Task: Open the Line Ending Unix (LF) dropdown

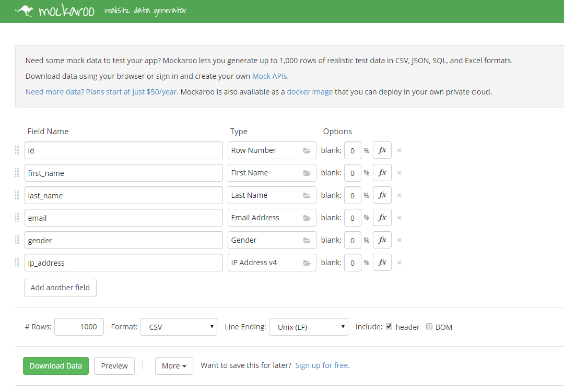Action: (x=309, y=327)
